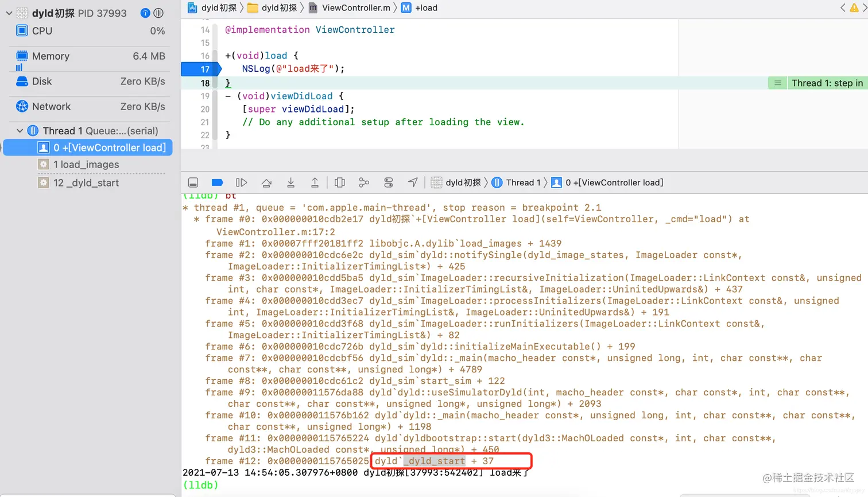Click the Simulate Location arrow icon
This screenshot has height=497, width=868.
(x=413, y=183)
